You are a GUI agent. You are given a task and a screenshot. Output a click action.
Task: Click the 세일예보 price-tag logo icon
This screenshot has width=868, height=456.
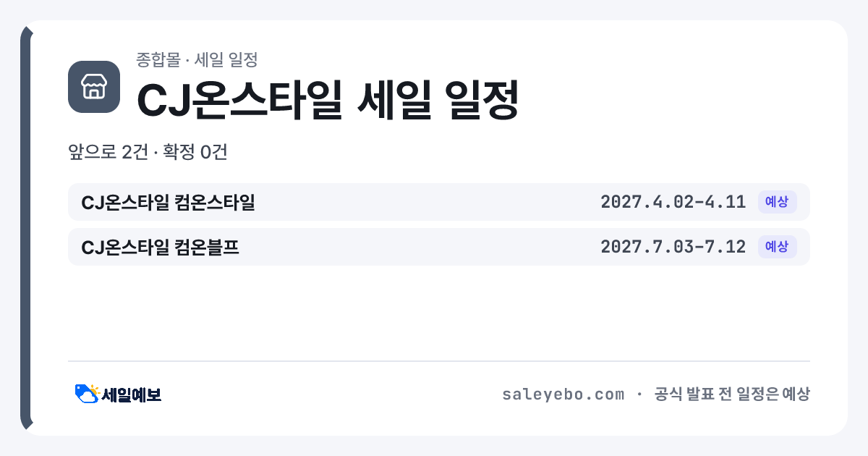tap(87, 394)
